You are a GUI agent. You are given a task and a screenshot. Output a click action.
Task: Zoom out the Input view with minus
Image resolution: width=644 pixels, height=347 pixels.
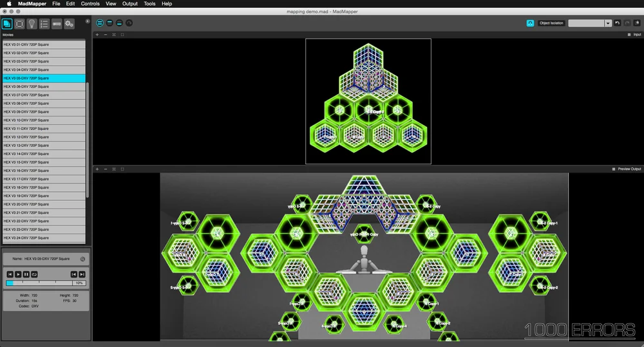(106, 35)
